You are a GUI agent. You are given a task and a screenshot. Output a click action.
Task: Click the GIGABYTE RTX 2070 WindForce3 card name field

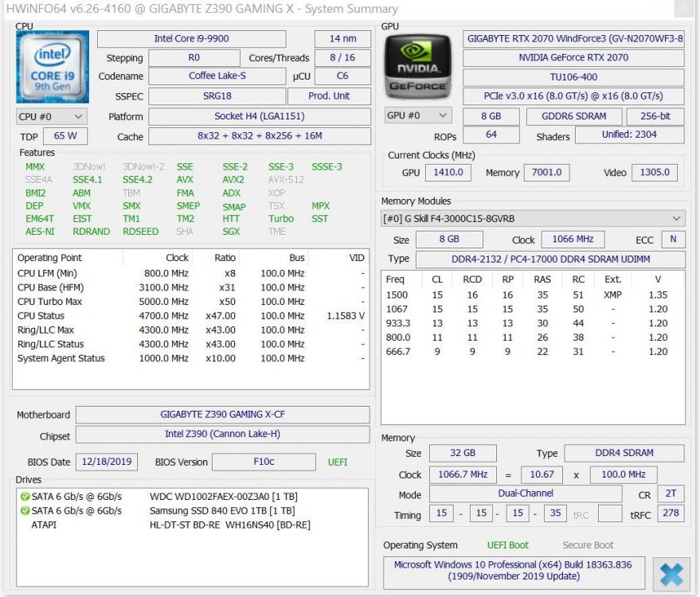click(573, 39)
